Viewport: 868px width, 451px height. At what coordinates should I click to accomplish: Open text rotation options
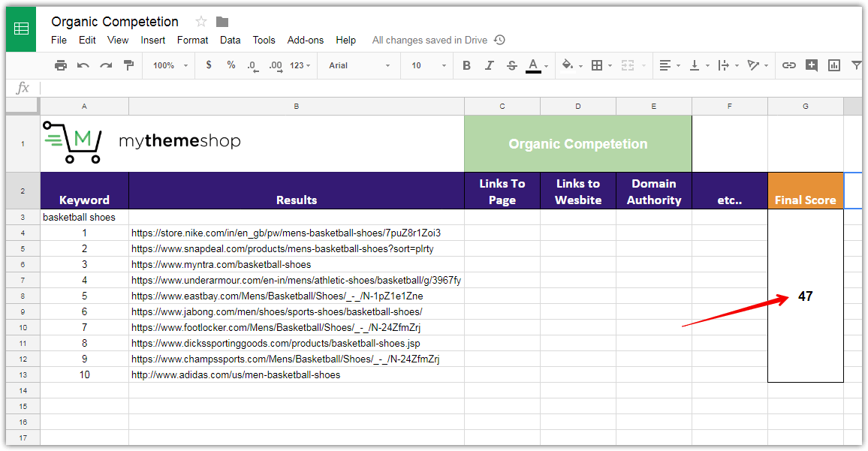pyautogui.click(x=753, y=65)
